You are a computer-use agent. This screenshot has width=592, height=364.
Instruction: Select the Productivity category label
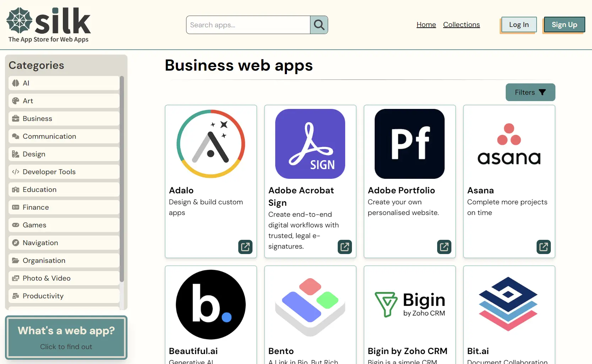coord(43,296)
